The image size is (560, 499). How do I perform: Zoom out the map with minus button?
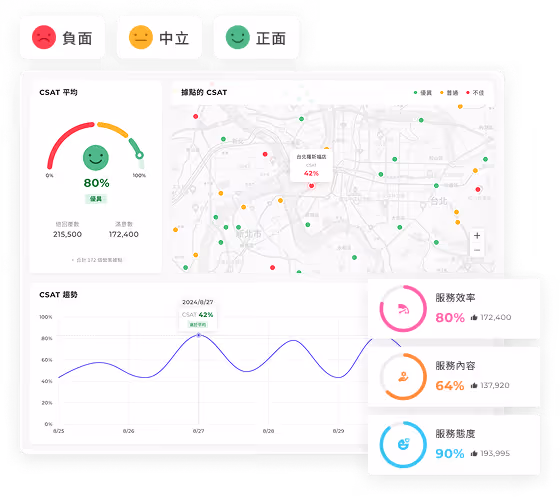(x=477, y=250)
